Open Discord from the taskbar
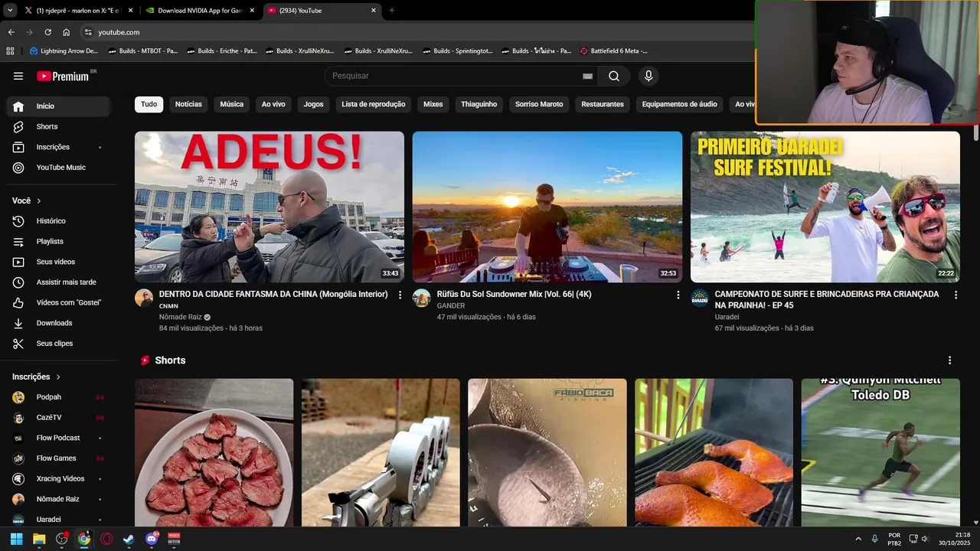Image resolution: width=980 pixels, height=551 pixels. pyautogui.click(x=152, y=539)
